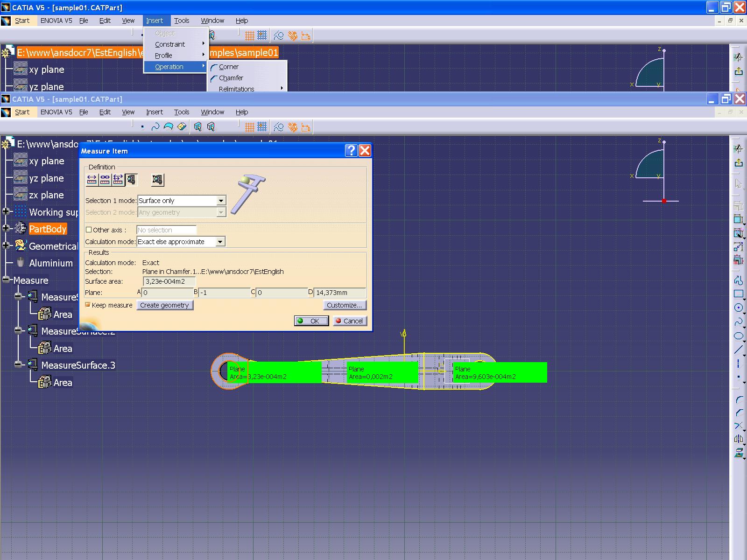Image resolution: width=747 pixels, height=560 pixels.
Task: Click the help question-mark button in dialog
Action: (x=351, y=150)
